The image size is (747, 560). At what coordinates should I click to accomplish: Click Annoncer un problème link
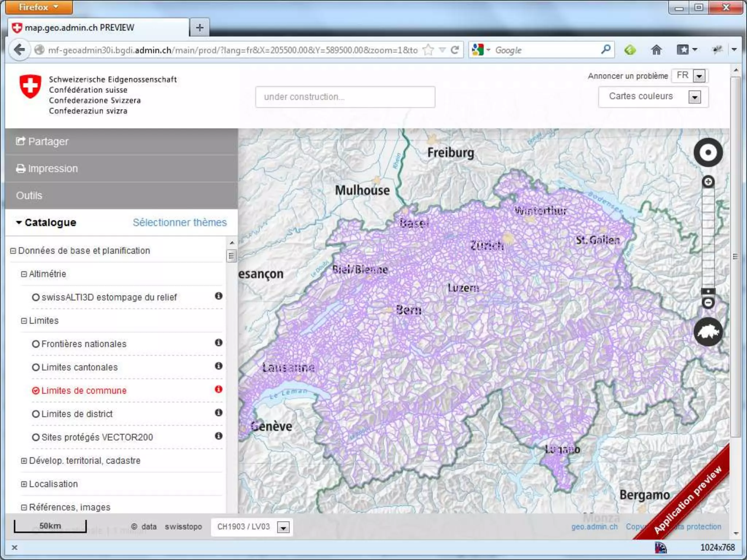click(x=628, y=76)
